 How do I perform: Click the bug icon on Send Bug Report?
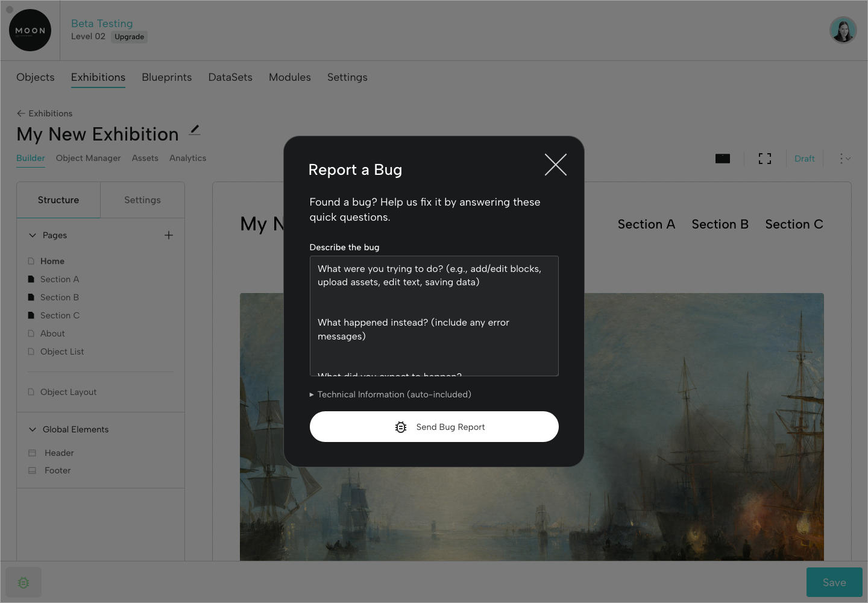[401, 427]
